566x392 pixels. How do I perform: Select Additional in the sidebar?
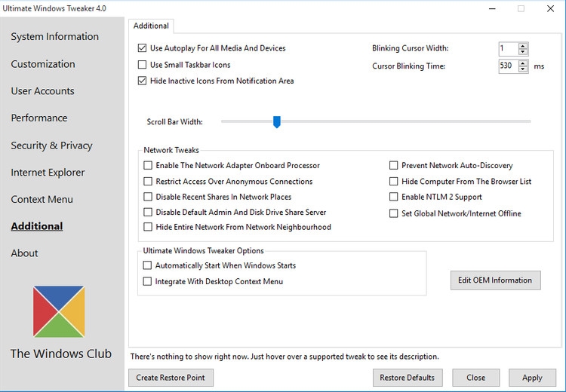(37, 226)
